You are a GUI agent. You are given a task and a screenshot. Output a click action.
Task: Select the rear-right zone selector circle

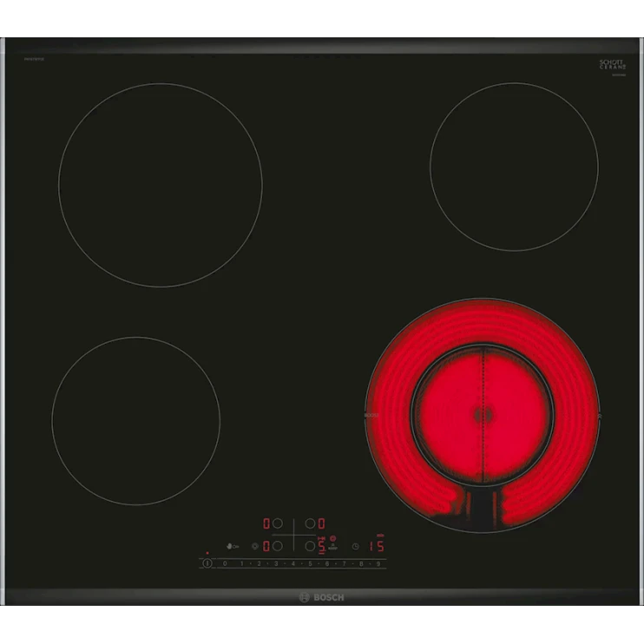[309, 524]
